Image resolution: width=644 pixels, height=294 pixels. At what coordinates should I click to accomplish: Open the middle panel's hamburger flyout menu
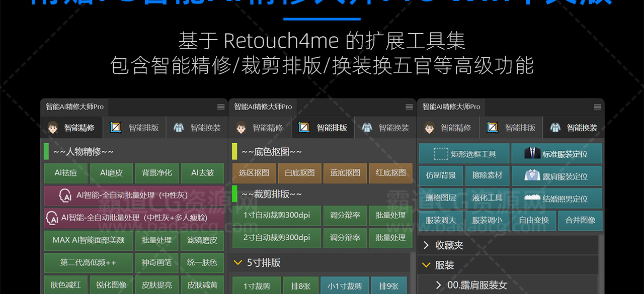point(409,107)
